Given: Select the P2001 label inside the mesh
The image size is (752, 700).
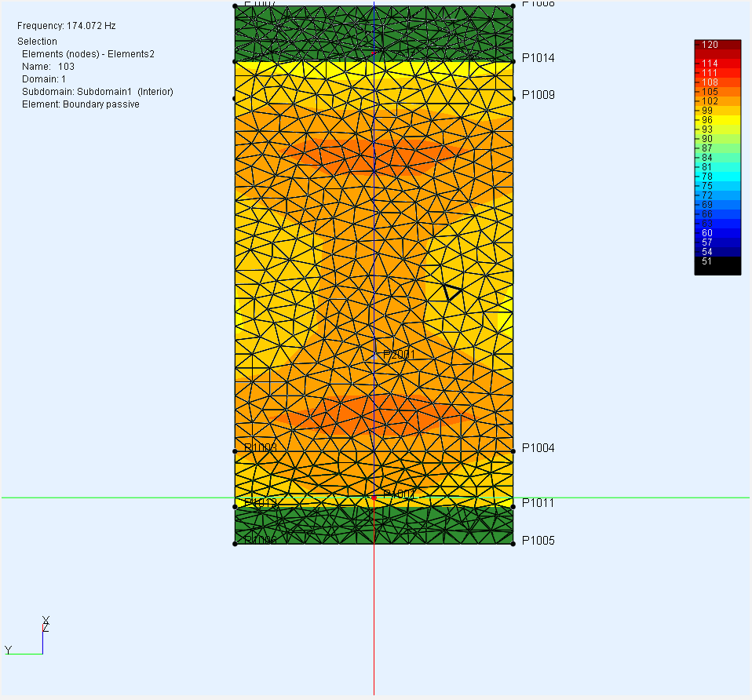Looking at the screenshot, I should point(399,355).
